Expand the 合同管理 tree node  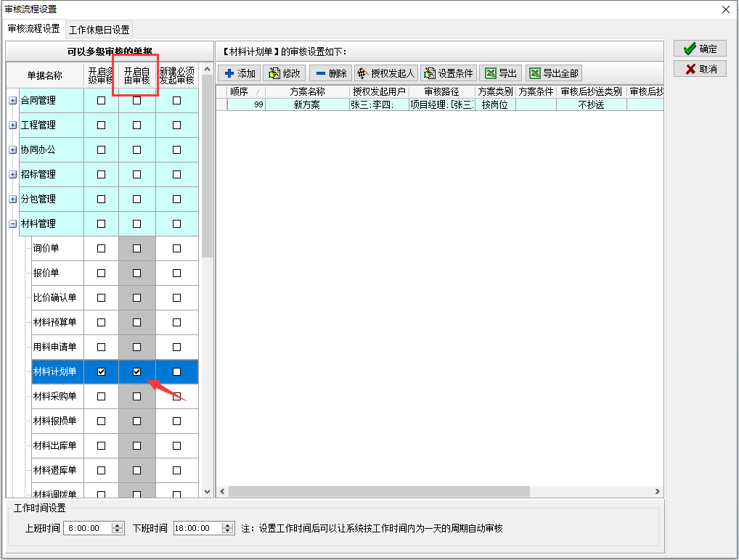pos(12,101)
